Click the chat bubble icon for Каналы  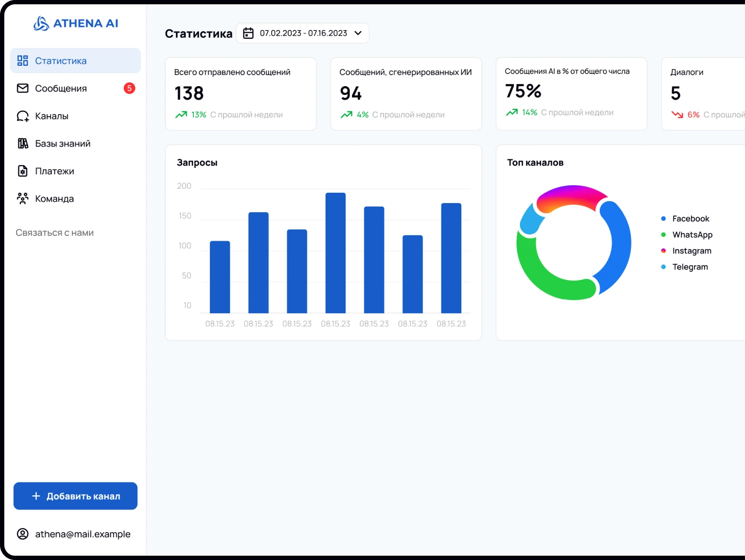coord(23,116)
